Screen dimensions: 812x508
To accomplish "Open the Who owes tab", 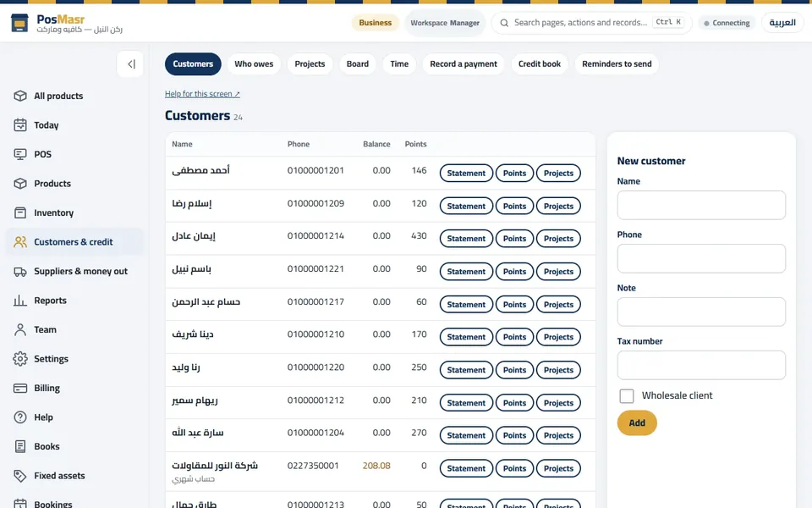I will point(254,64).
